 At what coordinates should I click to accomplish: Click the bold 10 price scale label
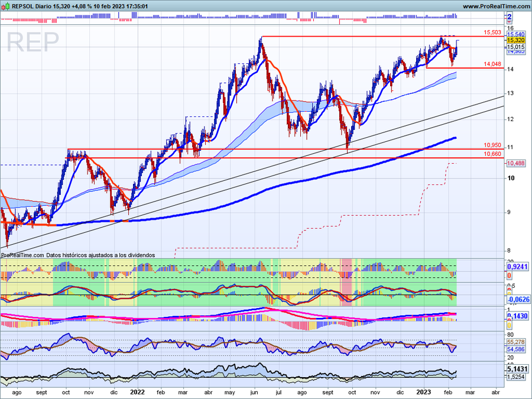pos(511,178)
